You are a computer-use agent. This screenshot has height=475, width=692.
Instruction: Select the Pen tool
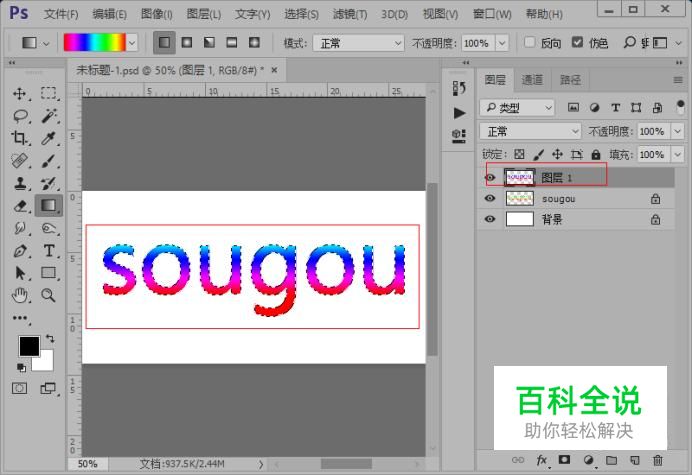point(19,251)
